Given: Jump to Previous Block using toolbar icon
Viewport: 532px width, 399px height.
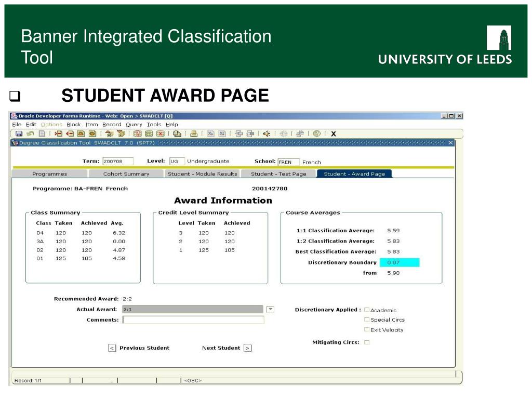Looking at the screenshot, I should click(109, 134).
